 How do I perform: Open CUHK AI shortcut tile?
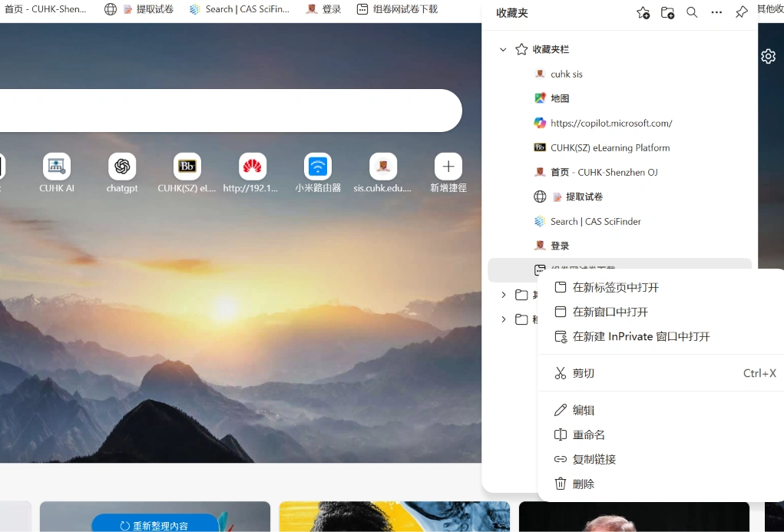[57, 173]
